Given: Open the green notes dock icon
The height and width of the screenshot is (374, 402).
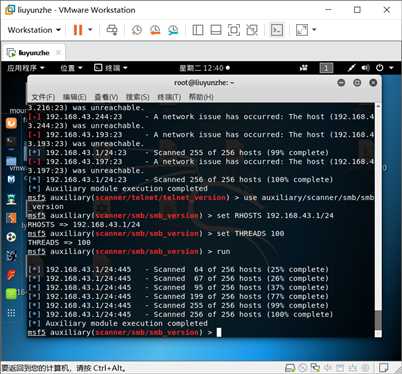Looking at the screenshot, I should point(11,294).
